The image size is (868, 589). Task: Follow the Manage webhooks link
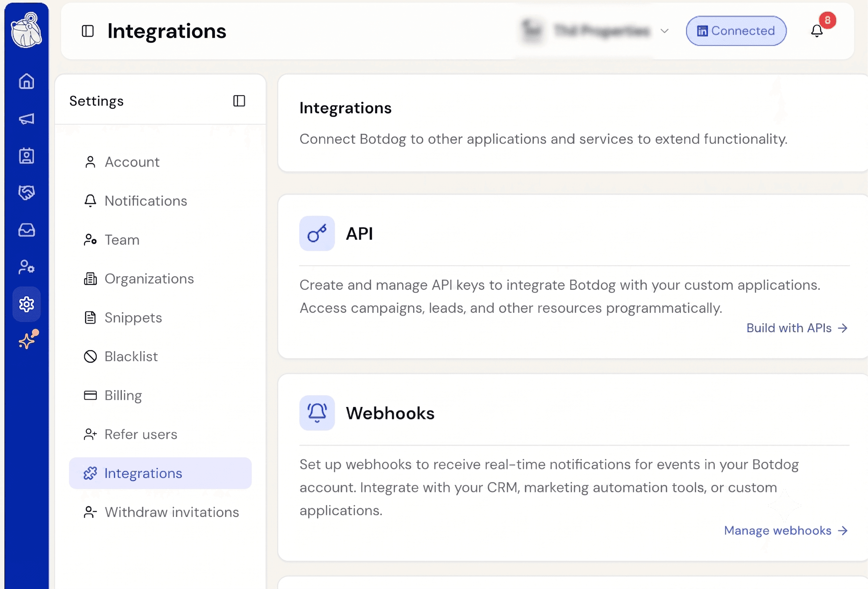pyautogui.click(x=786, y=530)
